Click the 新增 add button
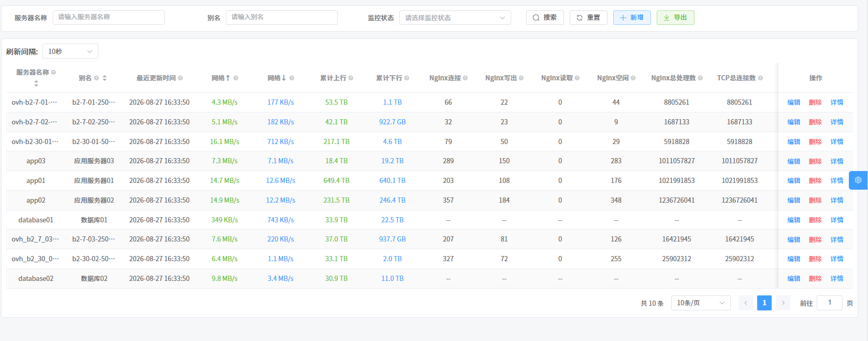868x341 pixels. (632, 18)
